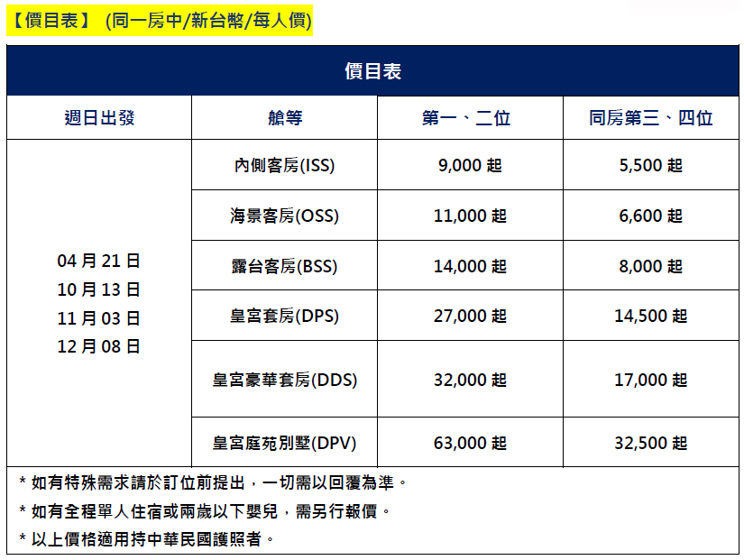744x560 pixels.
Task: Click the 露台客房(BSS) cabin cell
Action: point(285,266)
